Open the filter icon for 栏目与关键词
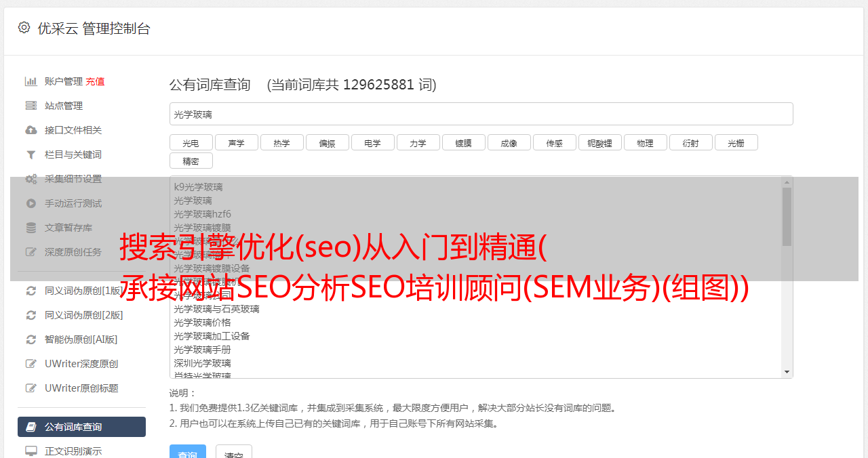Screen dimensions: 868x458 31,154
